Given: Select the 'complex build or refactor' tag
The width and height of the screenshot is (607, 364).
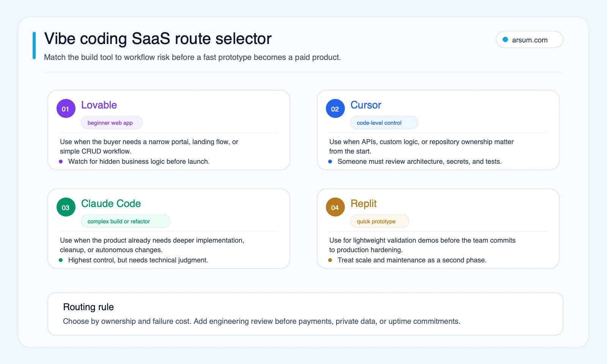Looking at the screenshot, I should click(x=126, y=221).
